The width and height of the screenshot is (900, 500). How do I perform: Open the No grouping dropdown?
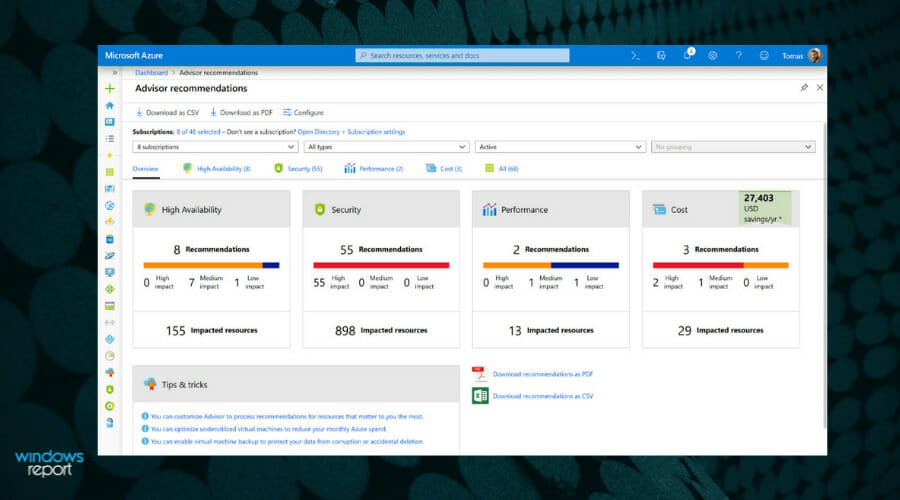733,147
